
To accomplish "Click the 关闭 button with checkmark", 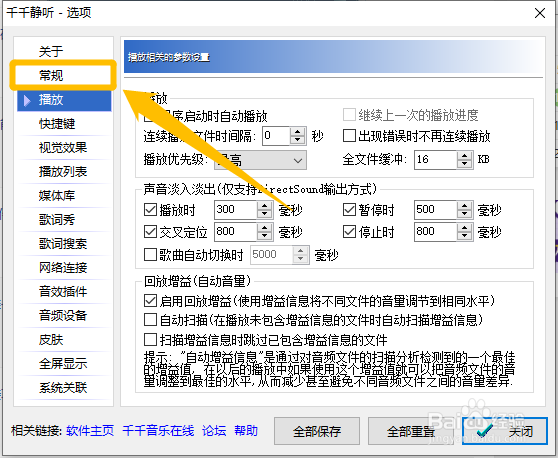I will [x=505, y=431].
